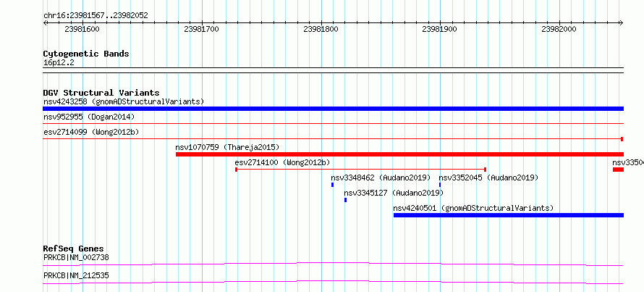Click the 23981800 ruler position
The height and width of the screenshot is (292, 644).
pyautogui.click(x=321, y=29)
